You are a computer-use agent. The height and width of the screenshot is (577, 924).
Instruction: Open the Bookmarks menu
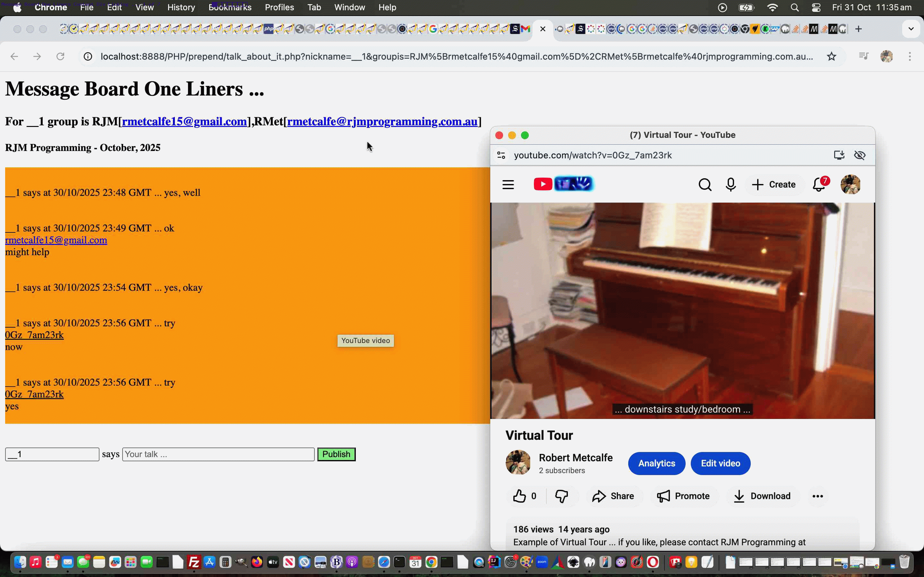230,7
